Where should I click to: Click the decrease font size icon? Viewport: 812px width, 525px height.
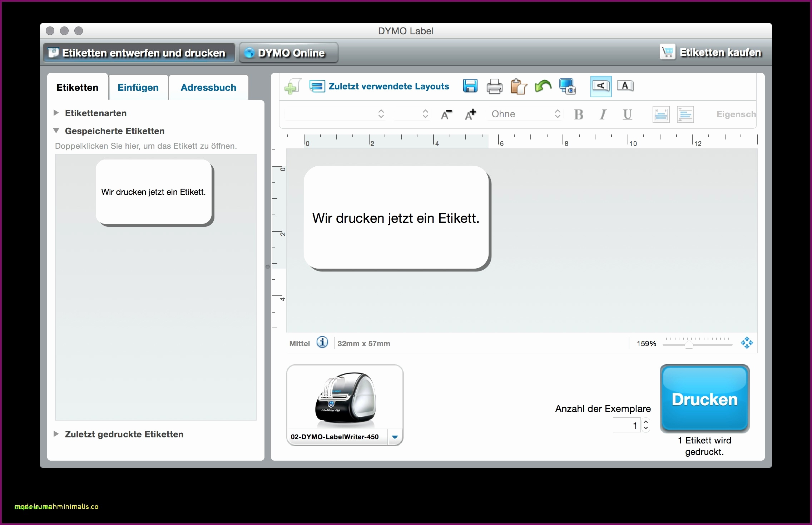tap(446, 114)
